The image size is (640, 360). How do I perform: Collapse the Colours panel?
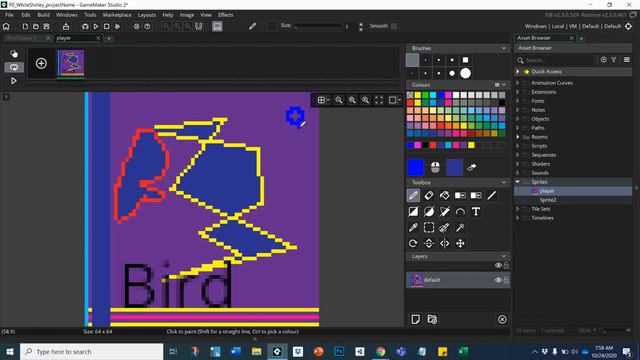tap(504, 85)
